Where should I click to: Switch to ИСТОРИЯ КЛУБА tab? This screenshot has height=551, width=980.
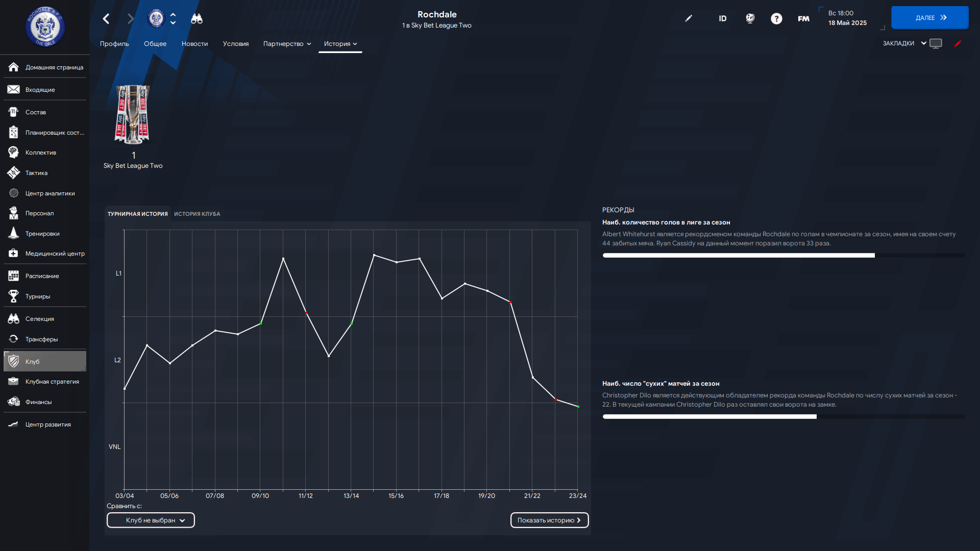pos(197,214)
